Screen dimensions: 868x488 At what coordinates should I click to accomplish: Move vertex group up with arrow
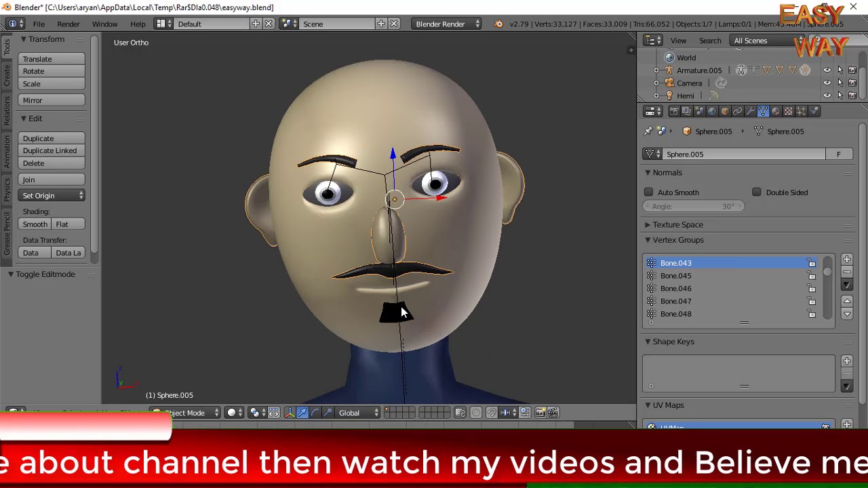pos(846,301)
